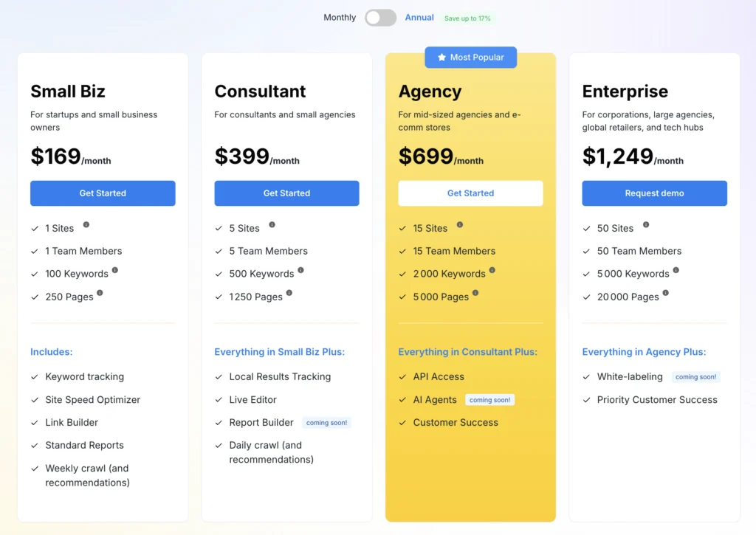This screenshot has width=756, height=535.
Task: Click info icon beside 5000 Pages
Action: pos(475,293)
